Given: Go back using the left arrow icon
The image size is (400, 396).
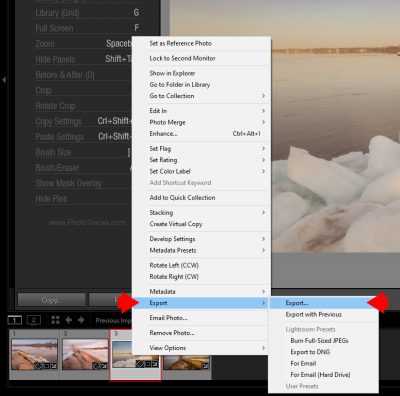Looking at the screenshot, I should click(x=69, y=320).
